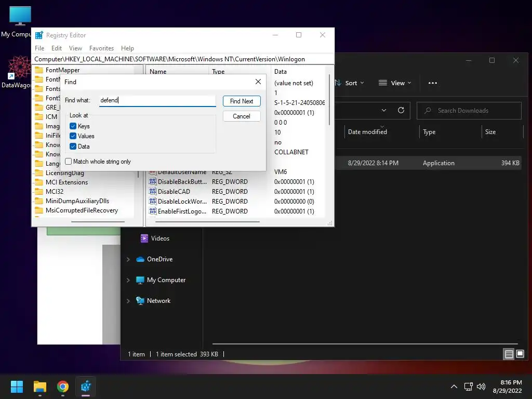Click the DisableCAD value icon
The width and height of the screenshot is (532, 399).
coord(153,191)
